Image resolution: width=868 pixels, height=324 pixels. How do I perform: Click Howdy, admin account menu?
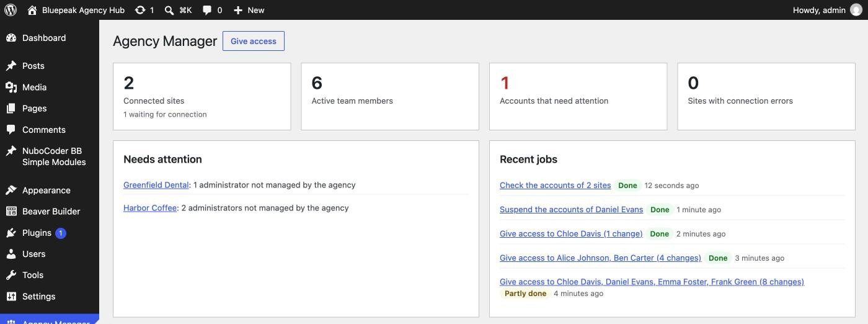[x=827, y=10]
